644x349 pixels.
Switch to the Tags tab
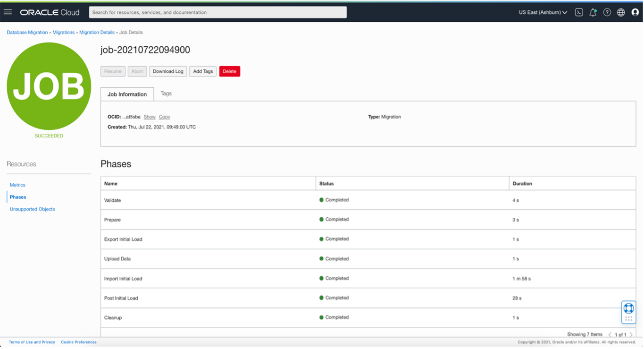click(166, 93)
